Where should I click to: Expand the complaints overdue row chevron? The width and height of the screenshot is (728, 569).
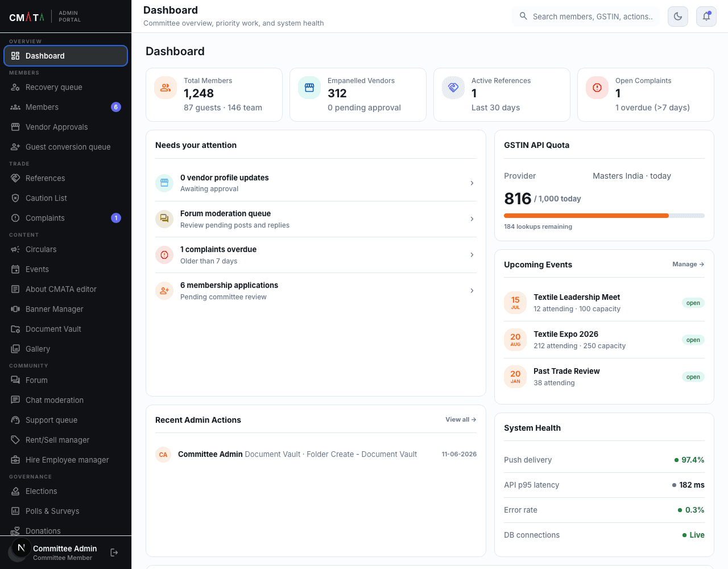[x=472, y=255]
